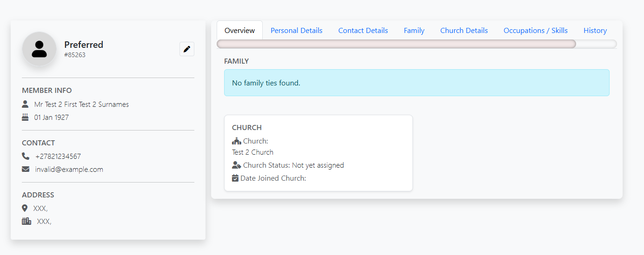This screenshot has height=255, width=644.
Task: Click the Test 2 Church name
Action: (252, 152)
